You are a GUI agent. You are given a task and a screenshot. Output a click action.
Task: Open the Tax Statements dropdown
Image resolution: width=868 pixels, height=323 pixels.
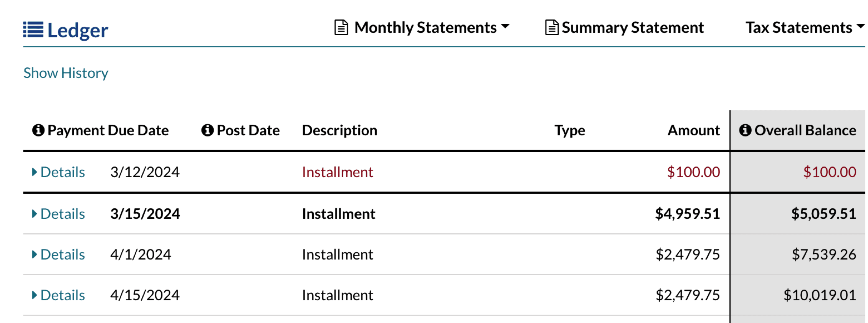tap(804, 27)
